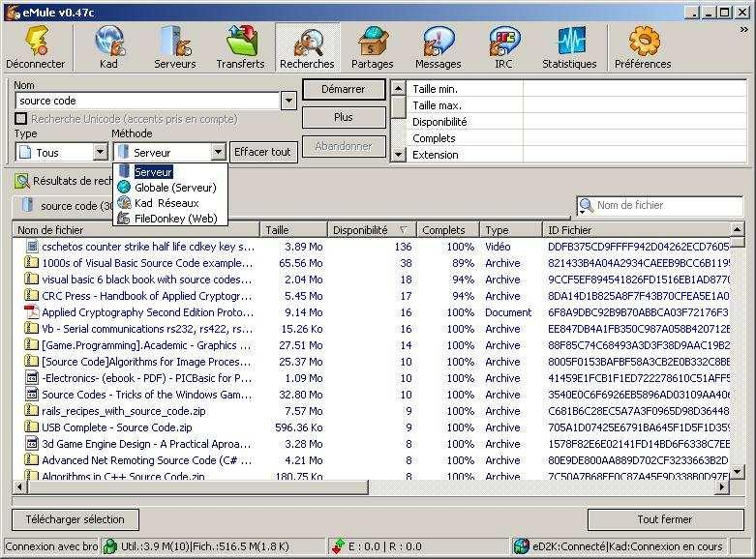Click the Nom search text field
756x559 pixels.
click(x=148, y=102)
